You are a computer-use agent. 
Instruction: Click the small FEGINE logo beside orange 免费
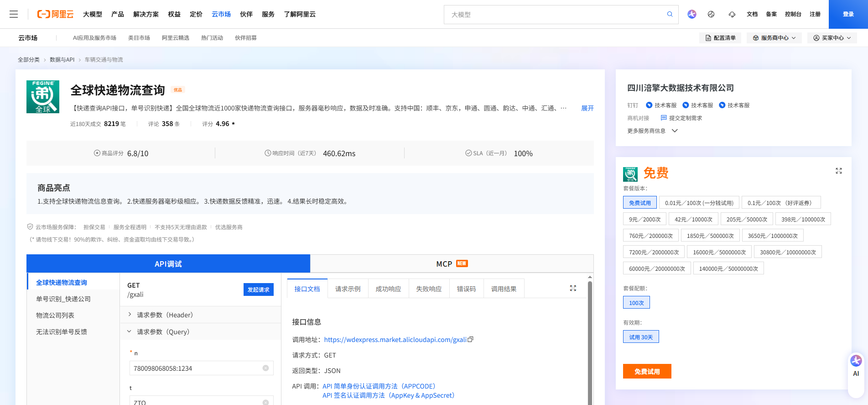click(x=630, y=174)
